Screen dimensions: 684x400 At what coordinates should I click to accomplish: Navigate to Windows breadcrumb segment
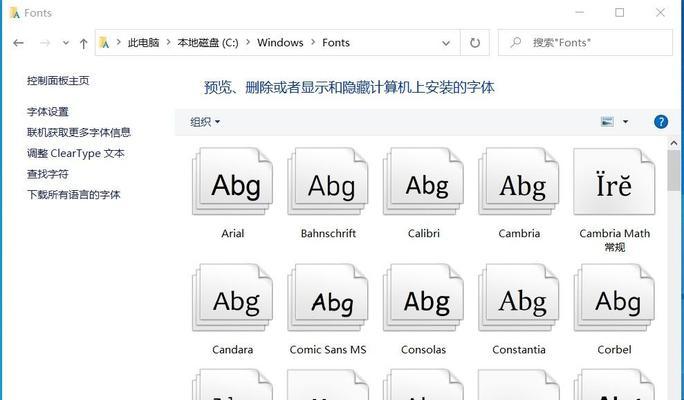click(x=280, y=42)
